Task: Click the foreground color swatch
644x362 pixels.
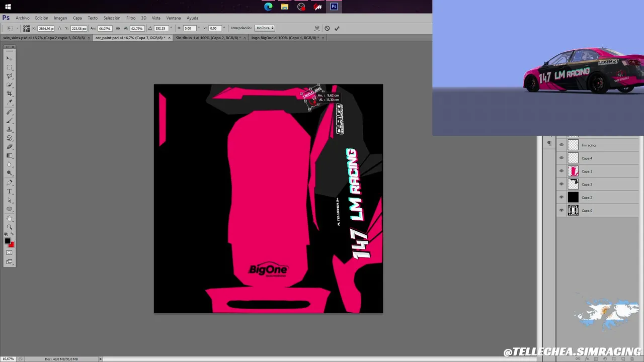Action: [8, 242]
